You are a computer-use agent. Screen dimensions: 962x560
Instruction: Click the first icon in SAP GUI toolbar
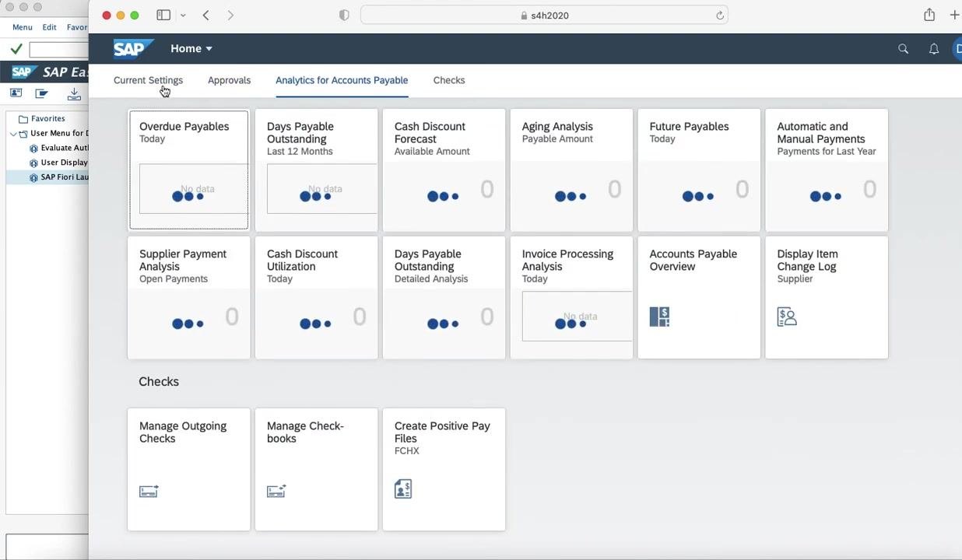tap(16, 93)
